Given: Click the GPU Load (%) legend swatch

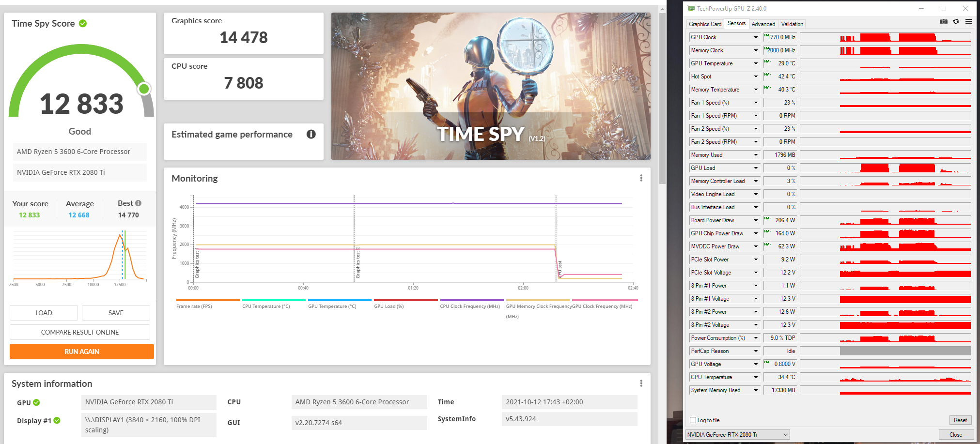Looking at the screenshot, I should [x=405, y=300].
